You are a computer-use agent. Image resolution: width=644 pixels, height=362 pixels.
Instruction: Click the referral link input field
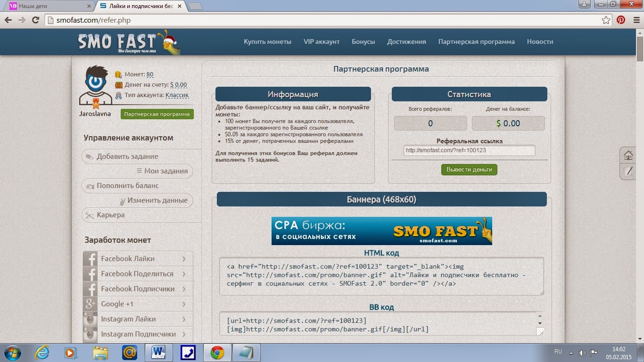[x=469, y=150]
